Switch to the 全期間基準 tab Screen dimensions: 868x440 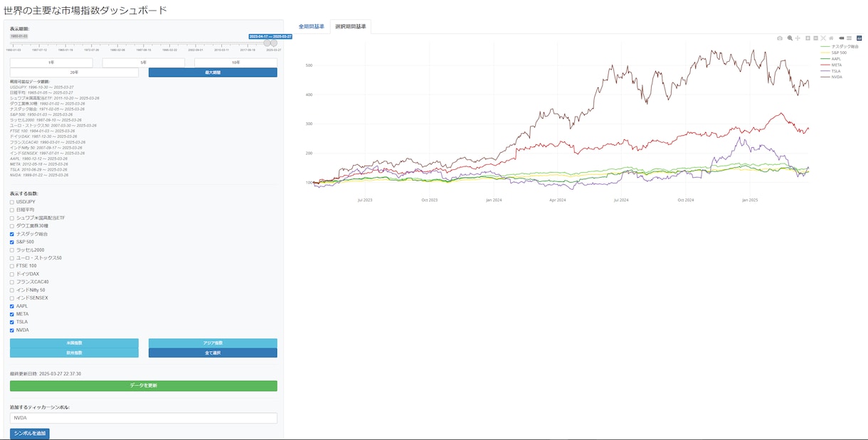pyautogui.click(x=311, y=26)
